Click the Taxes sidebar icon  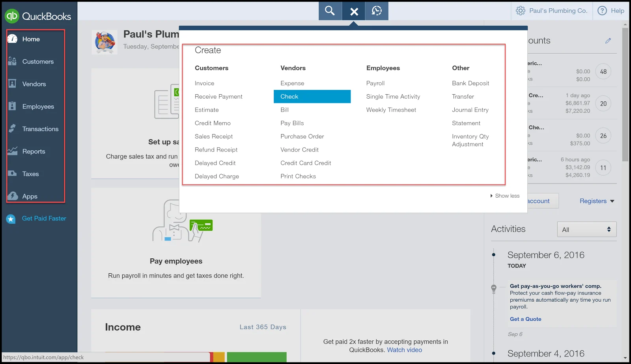(13, 174)
